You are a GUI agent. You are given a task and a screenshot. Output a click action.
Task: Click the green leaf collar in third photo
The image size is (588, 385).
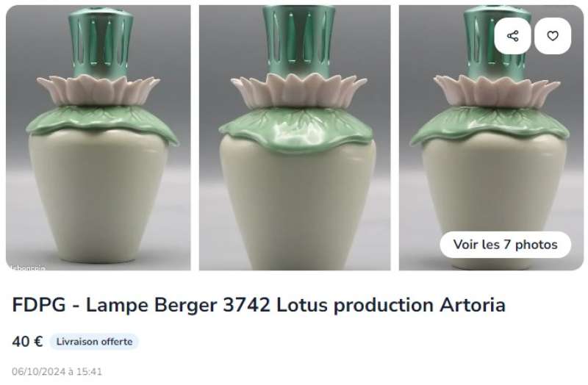click(490, 126)
